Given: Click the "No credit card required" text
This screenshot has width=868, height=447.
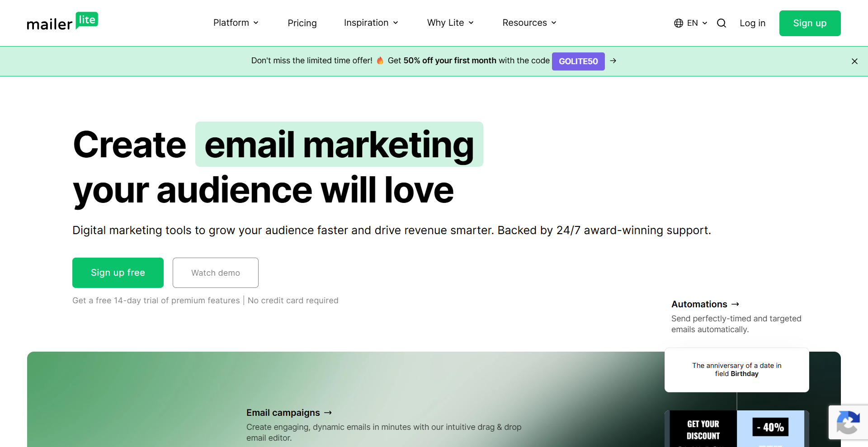Looking at the screenshot, I should coord(293,301).
